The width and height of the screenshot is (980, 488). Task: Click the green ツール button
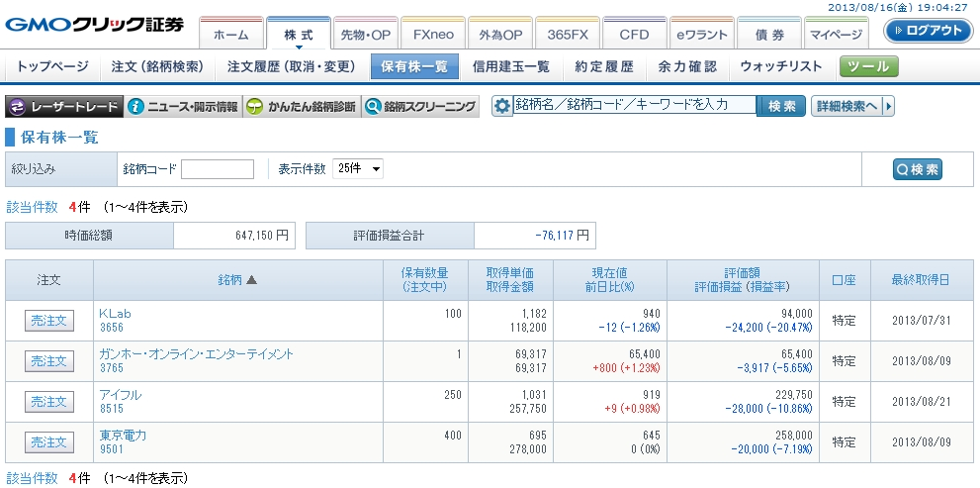[869, 67]
